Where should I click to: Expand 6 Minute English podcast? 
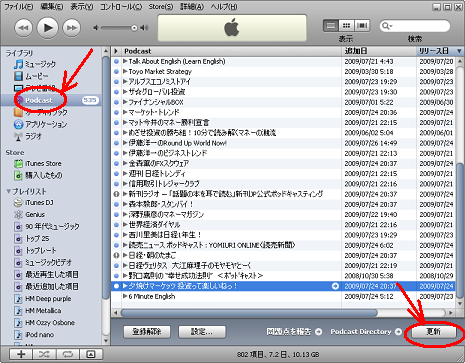[x=125, y=296]
